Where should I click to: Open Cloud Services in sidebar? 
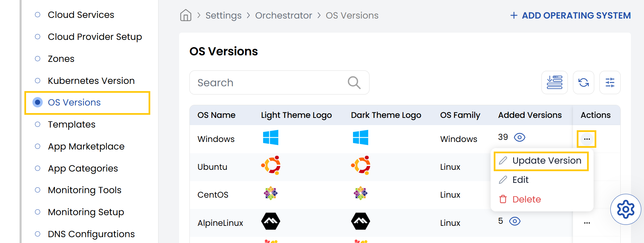(x=81, y=15)
